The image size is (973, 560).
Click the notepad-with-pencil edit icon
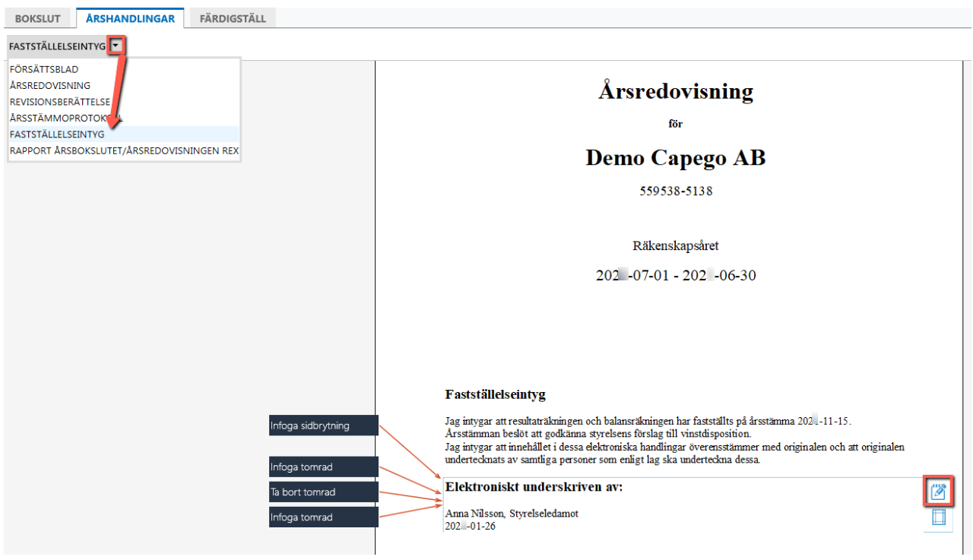(x=938, y=491)
